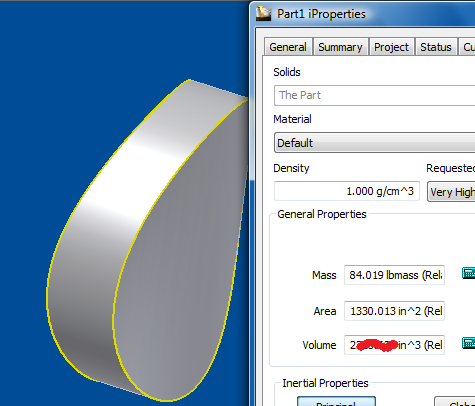This screenshot has width=475, height=406.
Task: Click the Part1 iProperties title text
Action: pos(321,14)
